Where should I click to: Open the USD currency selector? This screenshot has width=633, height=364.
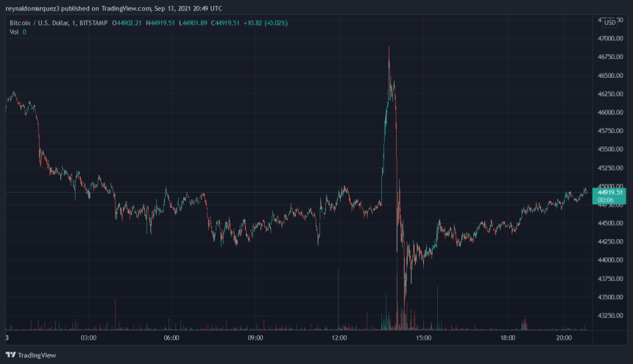coord(609,23)
